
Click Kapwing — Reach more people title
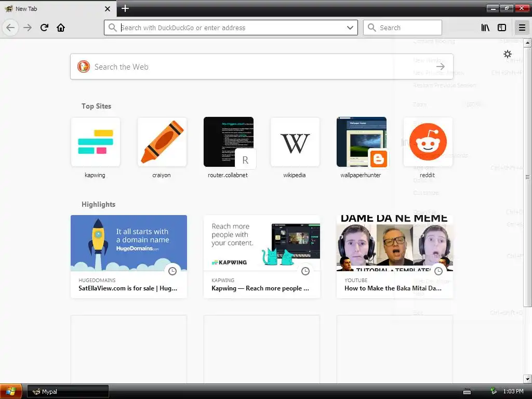[260, 288]
